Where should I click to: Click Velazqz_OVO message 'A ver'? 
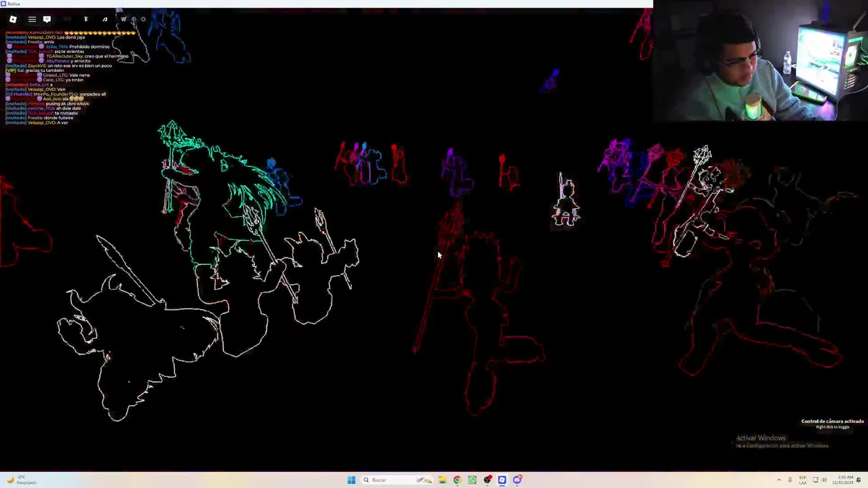(x=62, y=123)
